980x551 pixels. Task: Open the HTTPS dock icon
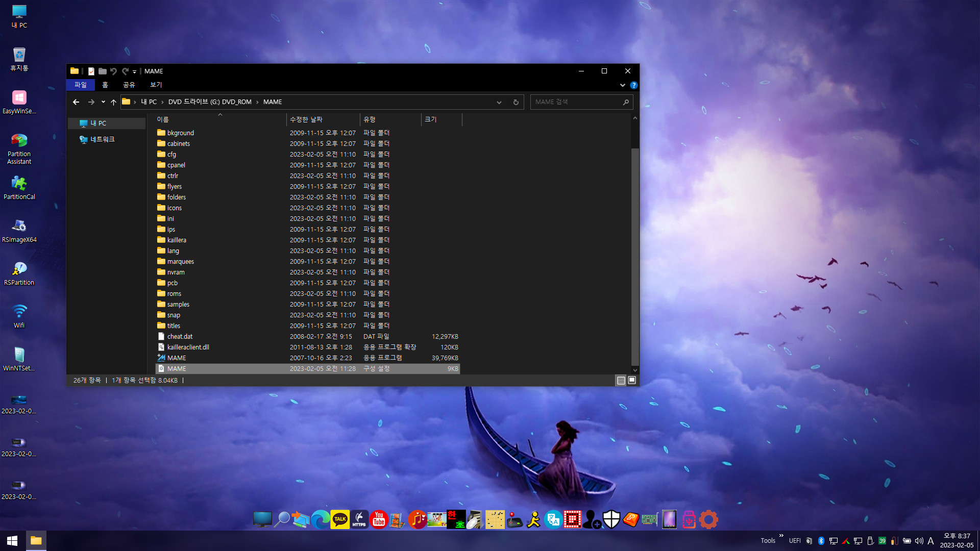359,519
